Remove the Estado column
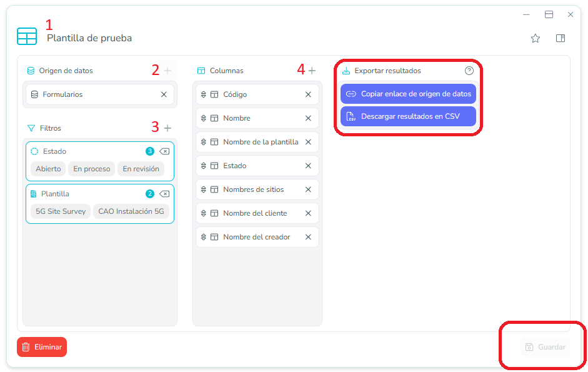The image size is (588, 372). click(x=308, y=166)
